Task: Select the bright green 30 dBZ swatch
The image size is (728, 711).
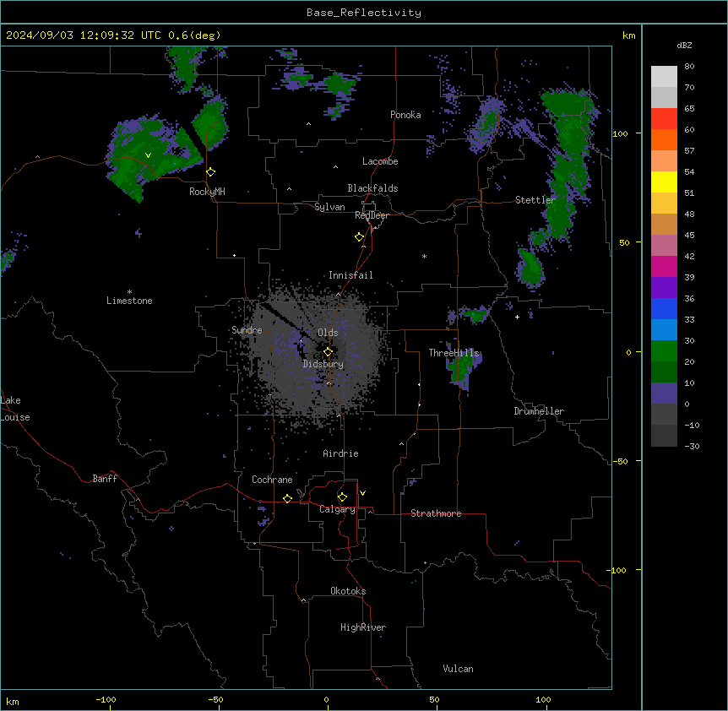Action: pos(664,351)
